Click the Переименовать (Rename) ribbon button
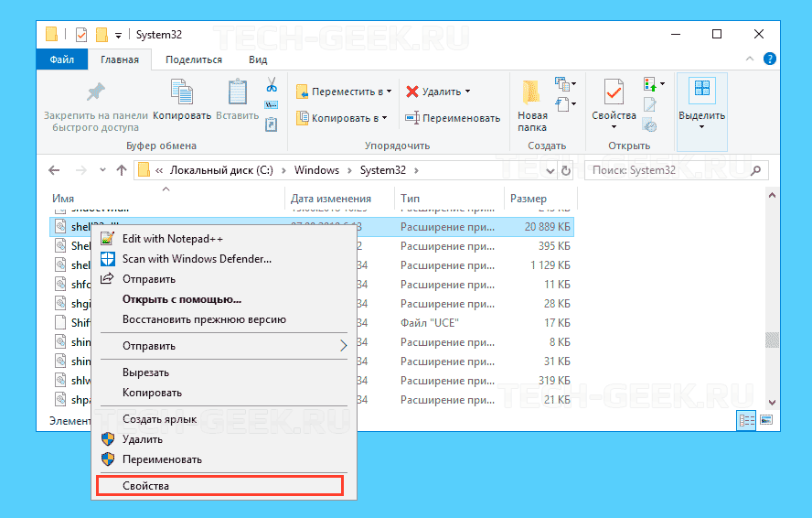812x518 pixels. pyautogui.click(x=453, y=118)
